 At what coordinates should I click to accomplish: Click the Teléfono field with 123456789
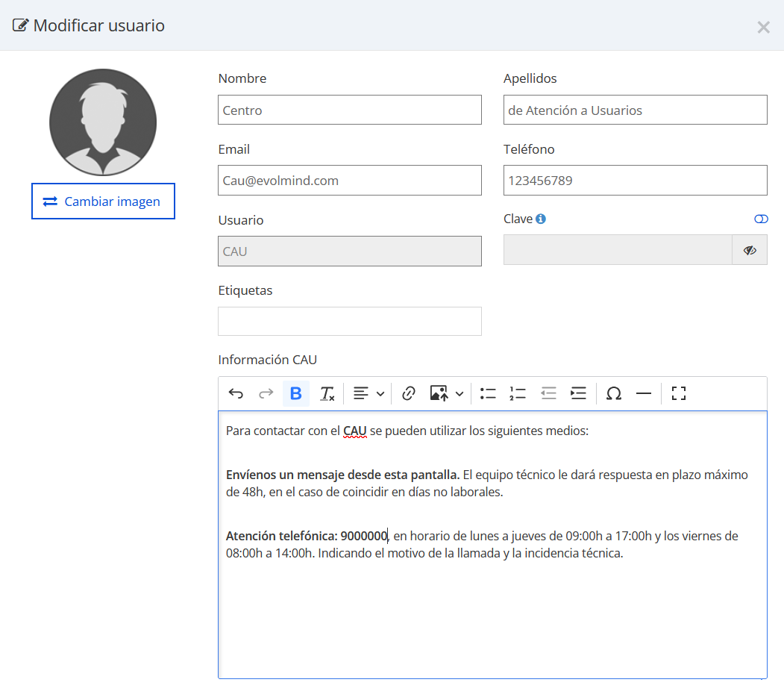coord(635,181)
